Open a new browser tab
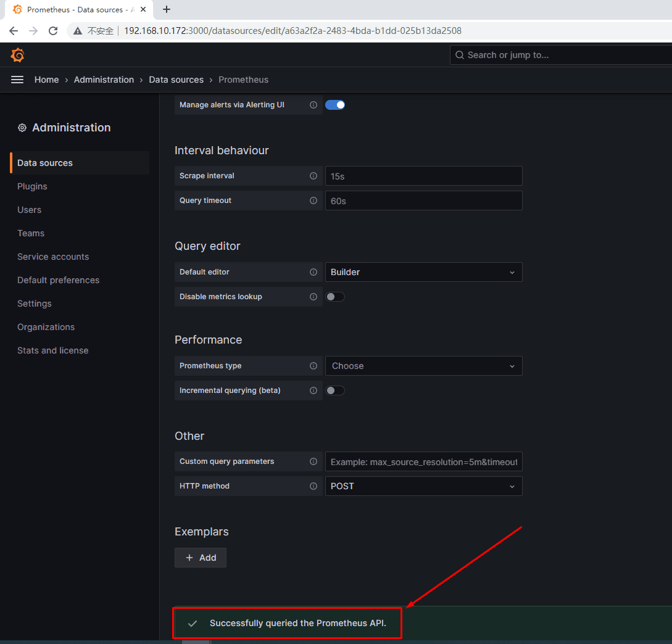 point(167,9)
